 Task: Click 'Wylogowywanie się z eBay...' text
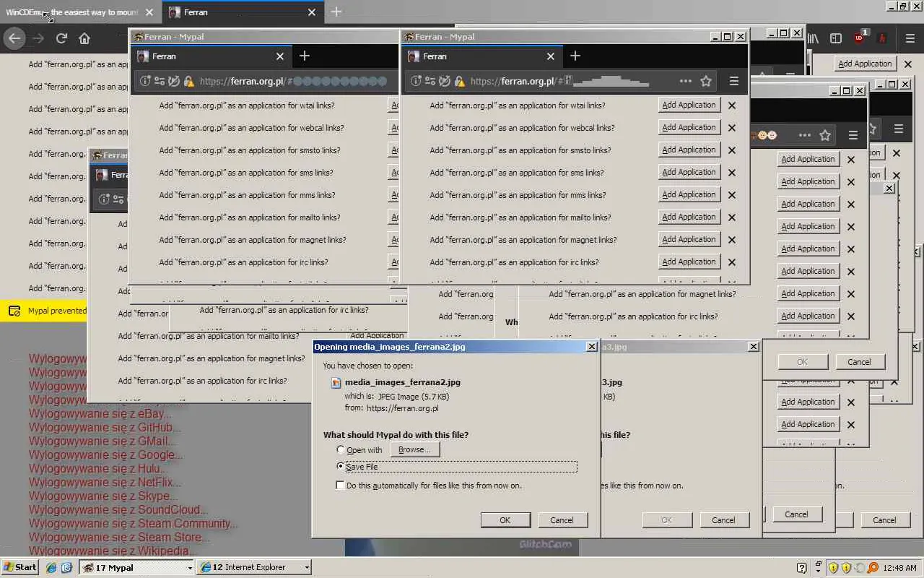(x=100, y=414)
